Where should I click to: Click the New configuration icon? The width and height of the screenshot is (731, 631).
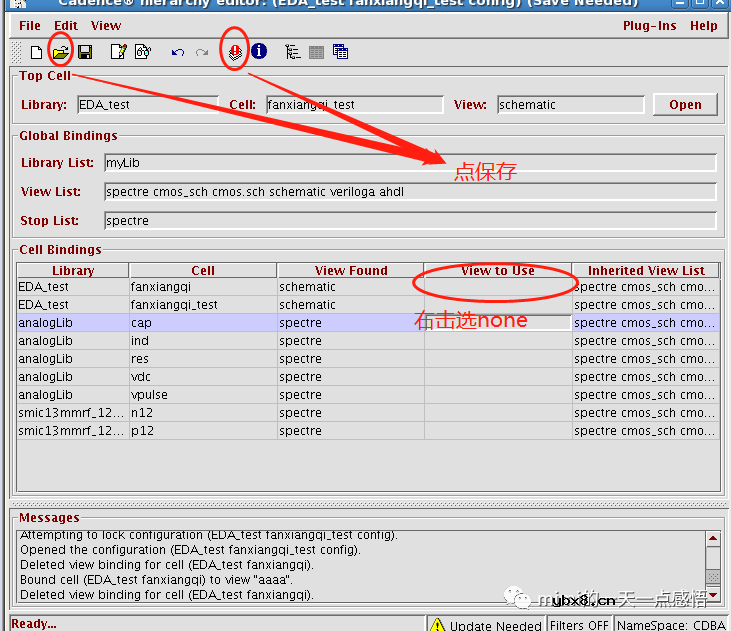(37, 52)
